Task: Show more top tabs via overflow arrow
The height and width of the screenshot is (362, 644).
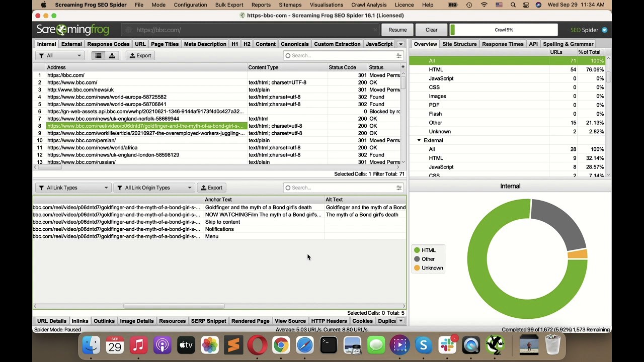Action: pos(400,44)
